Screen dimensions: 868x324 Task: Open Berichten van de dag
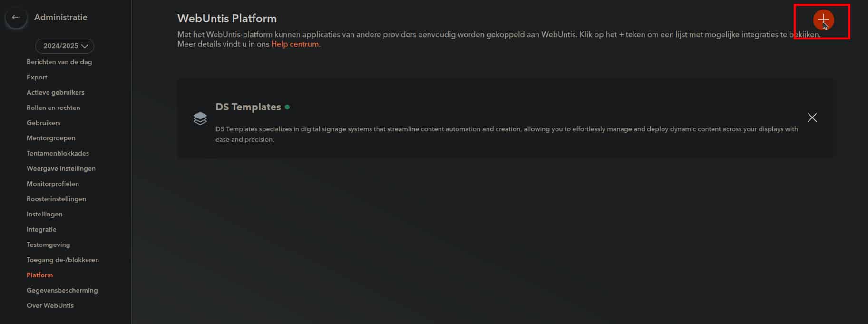click(59, 62)
